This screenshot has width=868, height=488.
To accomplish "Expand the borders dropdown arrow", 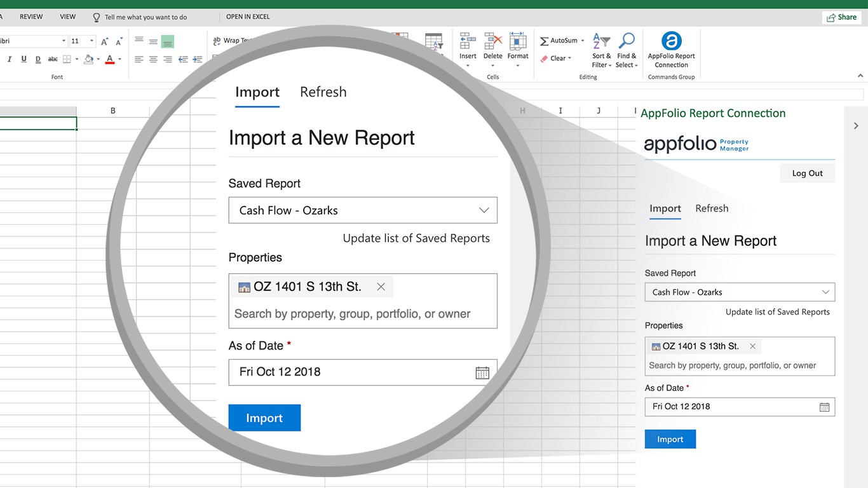I will [x=77, y=59].
